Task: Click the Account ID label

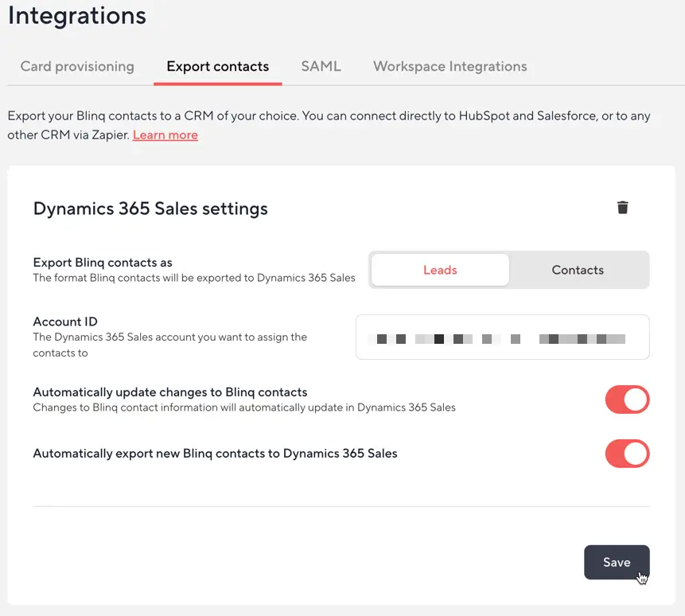Action: [x=65, y=322]
